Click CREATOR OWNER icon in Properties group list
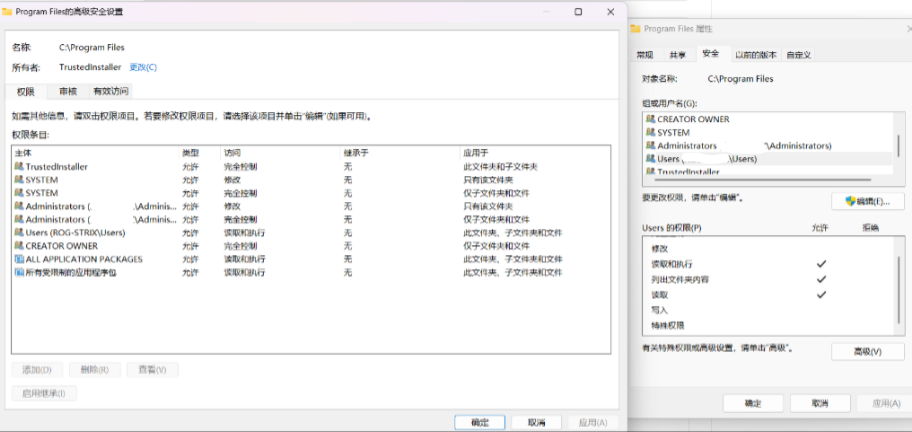Viewport: 912px width, 432px height. [x=650, y=119]
